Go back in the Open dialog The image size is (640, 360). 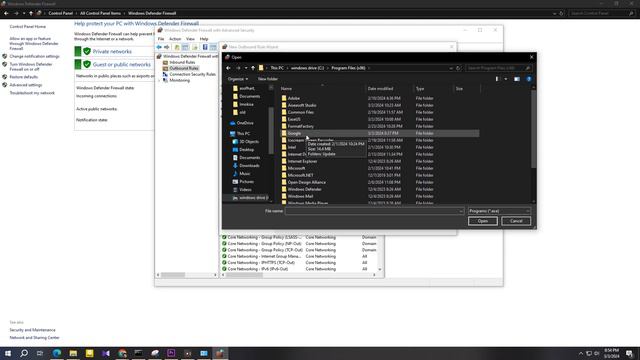229,68
